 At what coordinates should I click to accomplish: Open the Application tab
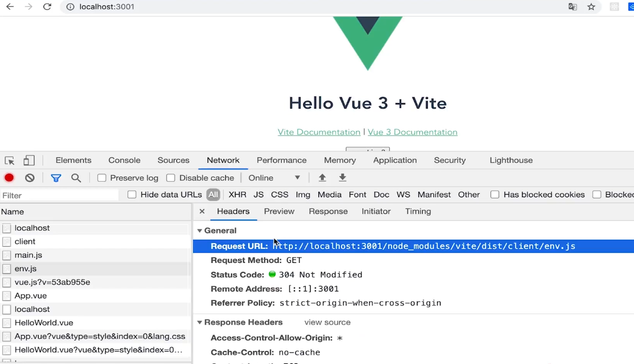pyautogui.click(x=395, y=160)
